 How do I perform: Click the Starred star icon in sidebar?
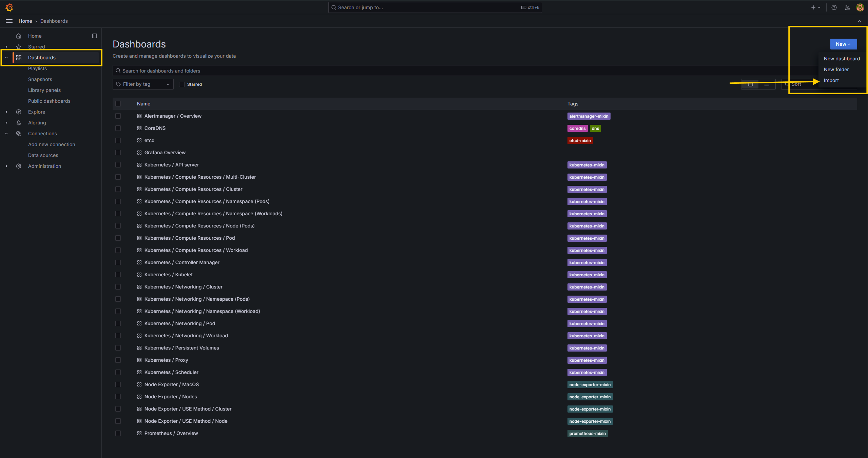[19, 47]
